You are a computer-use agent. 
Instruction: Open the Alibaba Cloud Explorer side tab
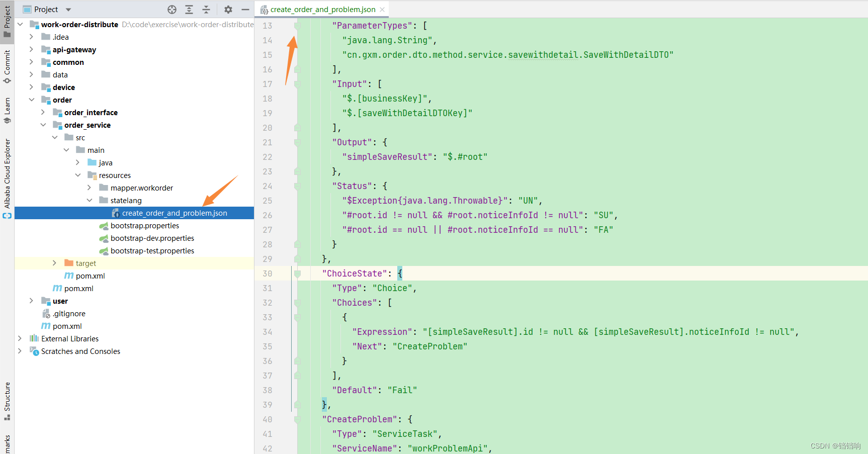(x=7, y=178)
